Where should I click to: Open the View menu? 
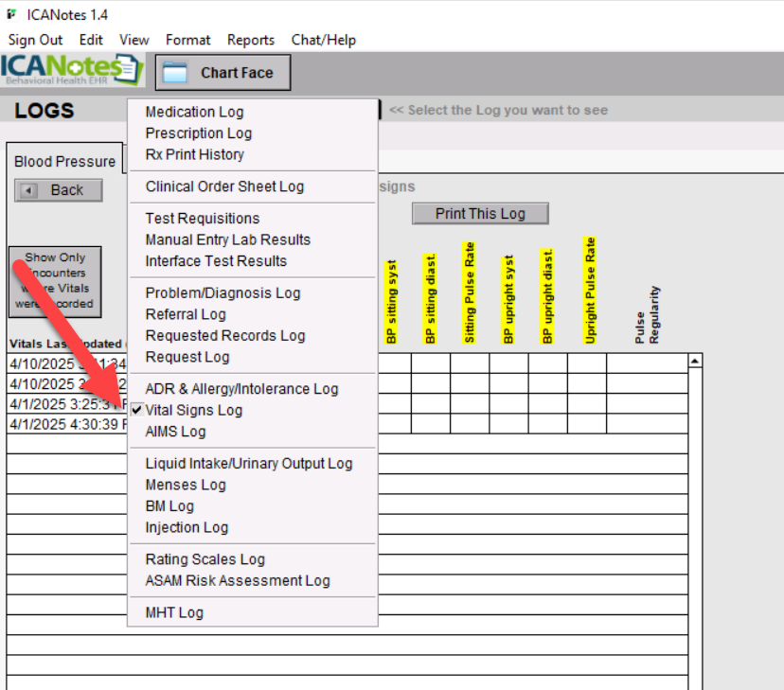tap(134, 40)
